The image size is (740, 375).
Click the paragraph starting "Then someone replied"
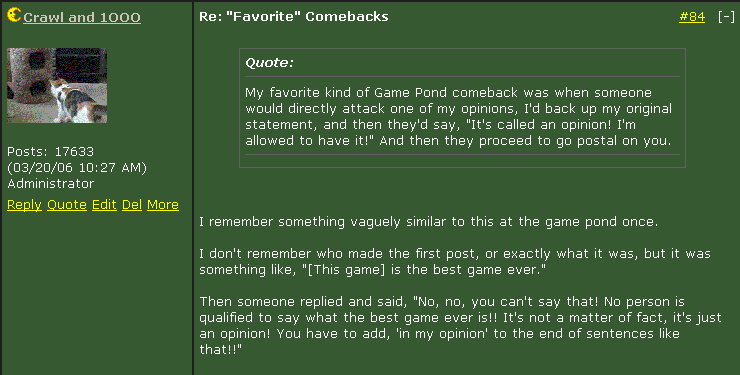pyautogui.click(x=460, y=325)
